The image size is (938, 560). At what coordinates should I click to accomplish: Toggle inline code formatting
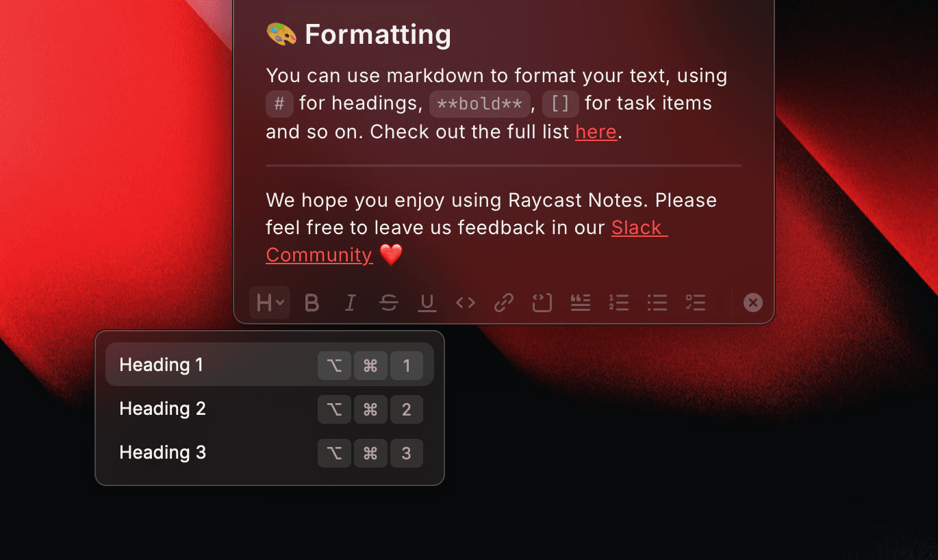point(465,303)
